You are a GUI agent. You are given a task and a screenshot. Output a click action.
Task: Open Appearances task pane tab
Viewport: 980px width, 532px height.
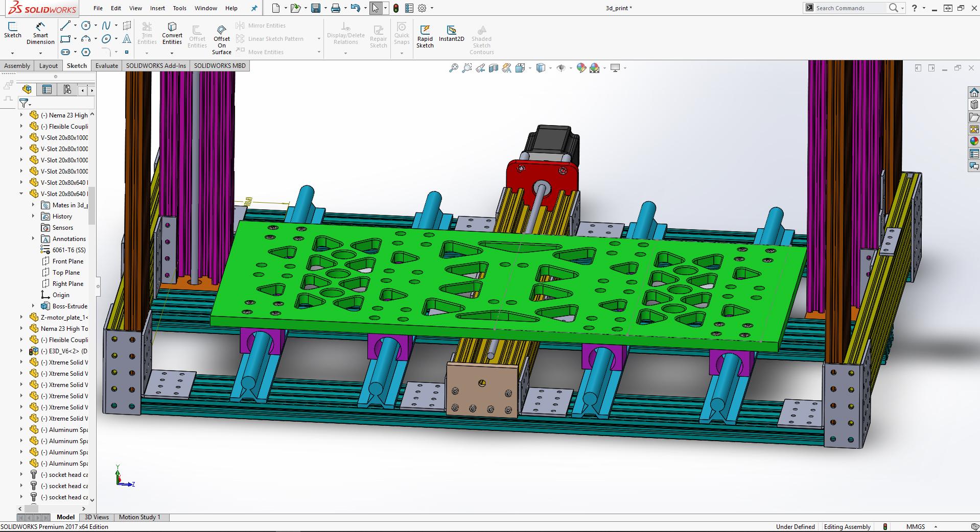(974, 141)
